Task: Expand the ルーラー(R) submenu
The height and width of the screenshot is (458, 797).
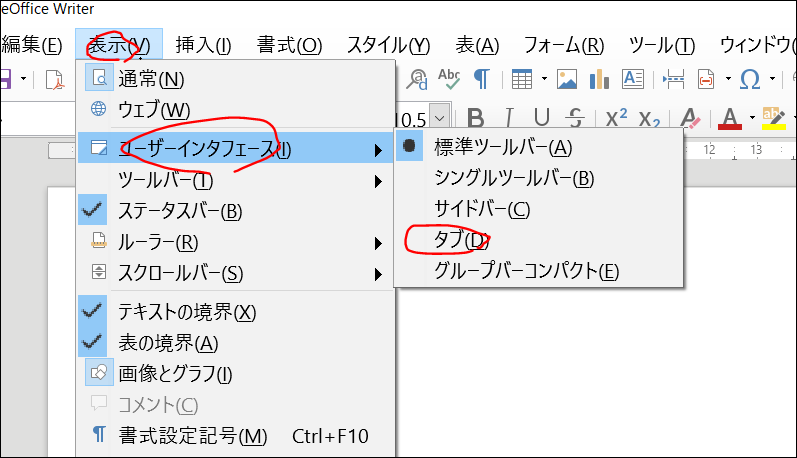Action: coord(236,242)
